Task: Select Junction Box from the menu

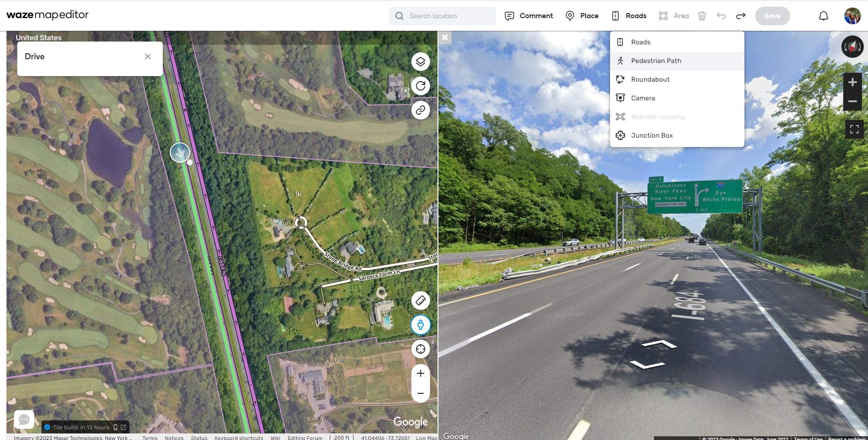Action: 677,135
